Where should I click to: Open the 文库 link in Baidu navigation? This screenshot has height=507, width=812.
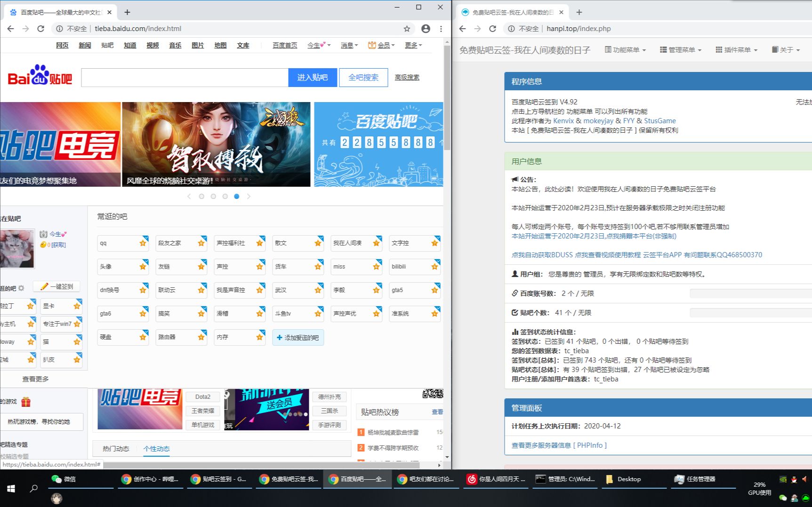coord(243,45)
